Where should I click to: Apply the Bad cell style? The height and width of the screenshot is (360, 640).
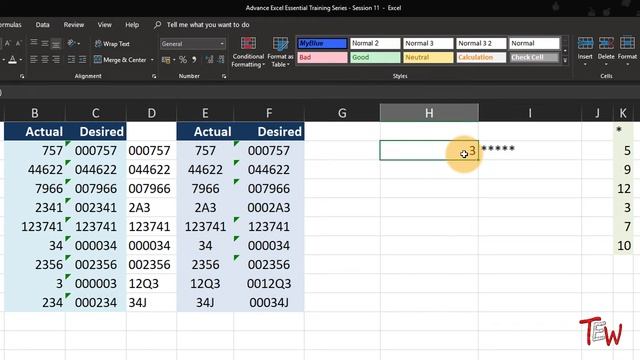[322, 58]
